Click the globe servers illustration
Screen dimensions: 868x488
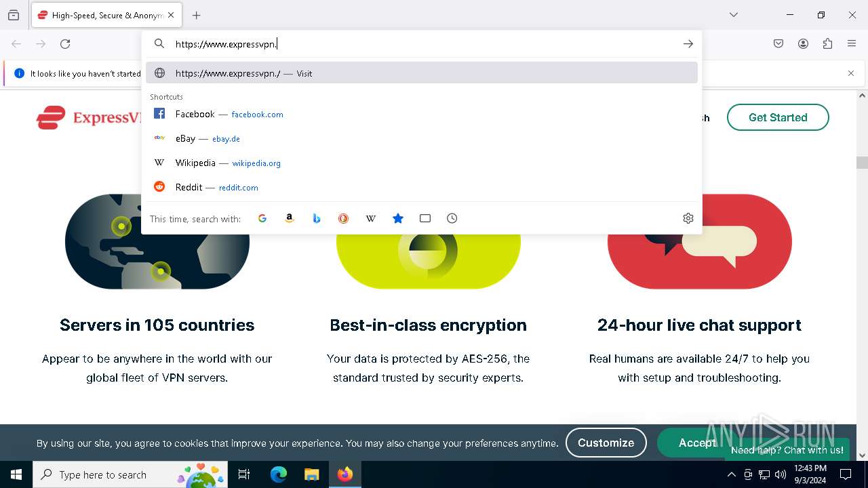pos(157,242)
